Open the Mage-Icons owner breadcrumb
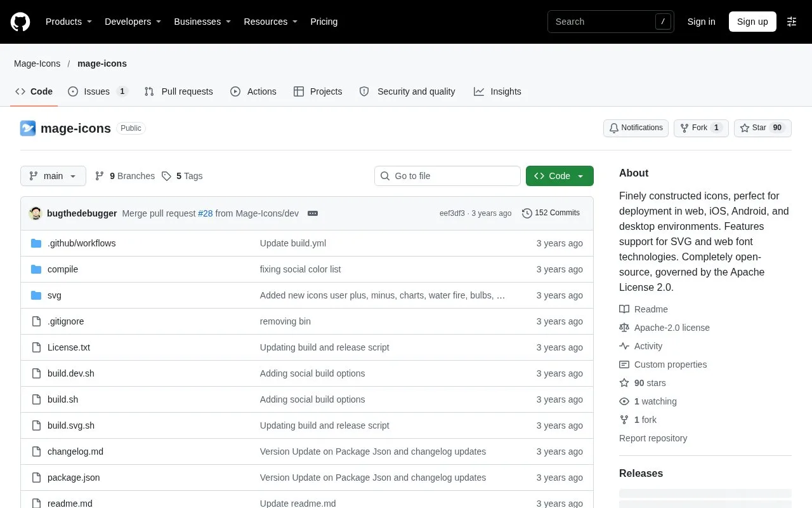Image resolution: width=812 pixels, height=508 pixels. click(x=37, y=63)
